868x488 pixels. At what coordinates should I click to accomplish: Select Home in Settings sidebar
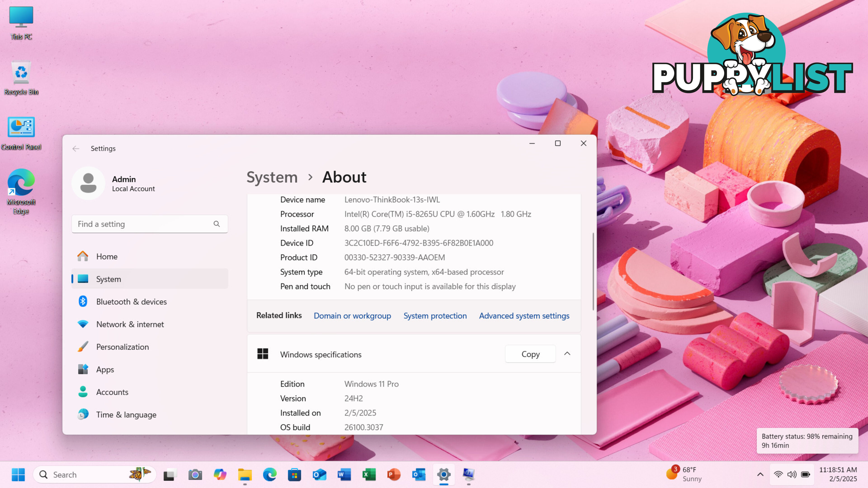tap(150, 257)
